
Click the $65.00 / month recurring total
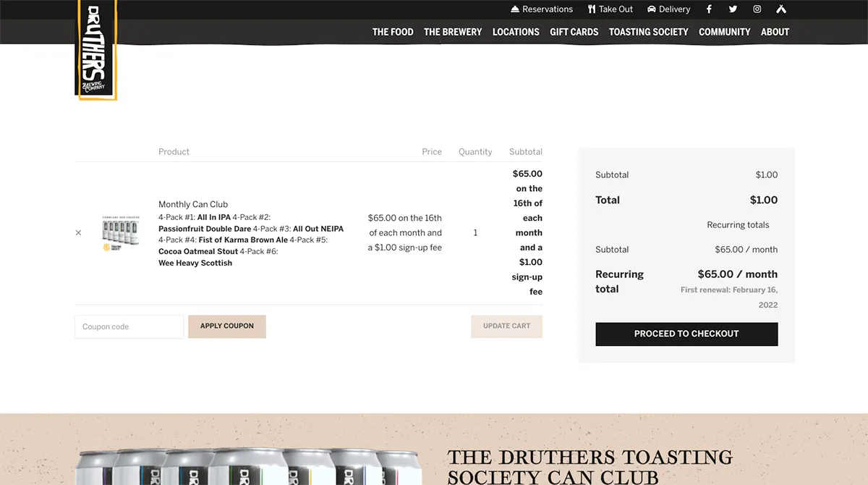coord(738,274)
